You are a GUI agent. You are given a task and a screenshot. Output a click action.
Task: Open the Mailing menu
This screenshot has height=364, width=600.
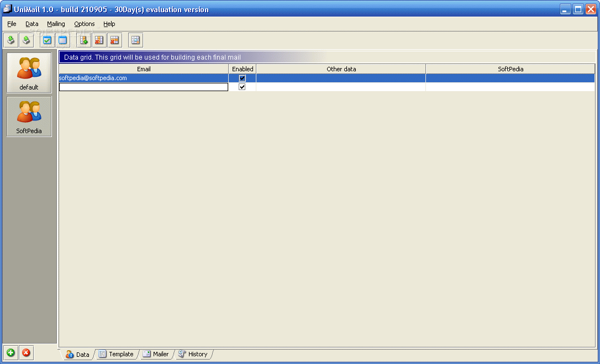(56, 24)
